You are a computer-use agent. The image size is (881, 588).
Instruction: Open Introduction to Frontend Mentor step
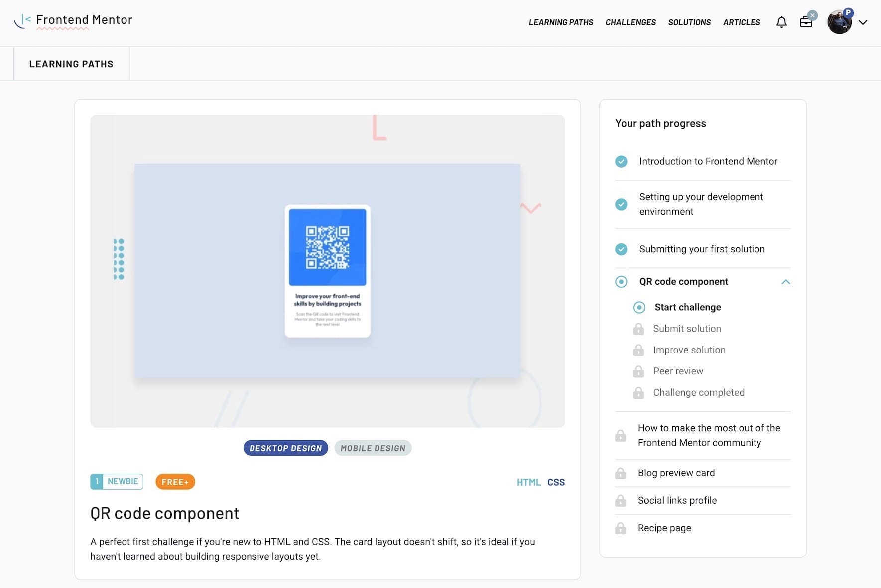click(x=708, y=161)
